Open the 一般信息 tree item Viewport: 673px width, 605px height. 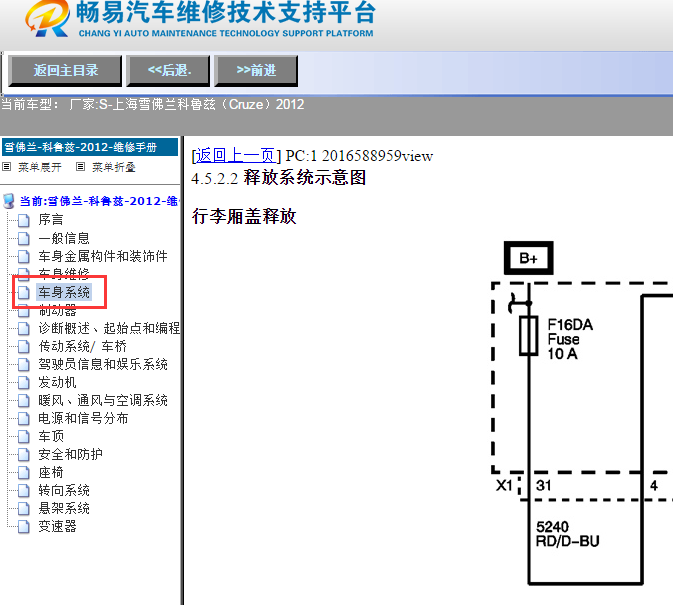pos(64,238)
